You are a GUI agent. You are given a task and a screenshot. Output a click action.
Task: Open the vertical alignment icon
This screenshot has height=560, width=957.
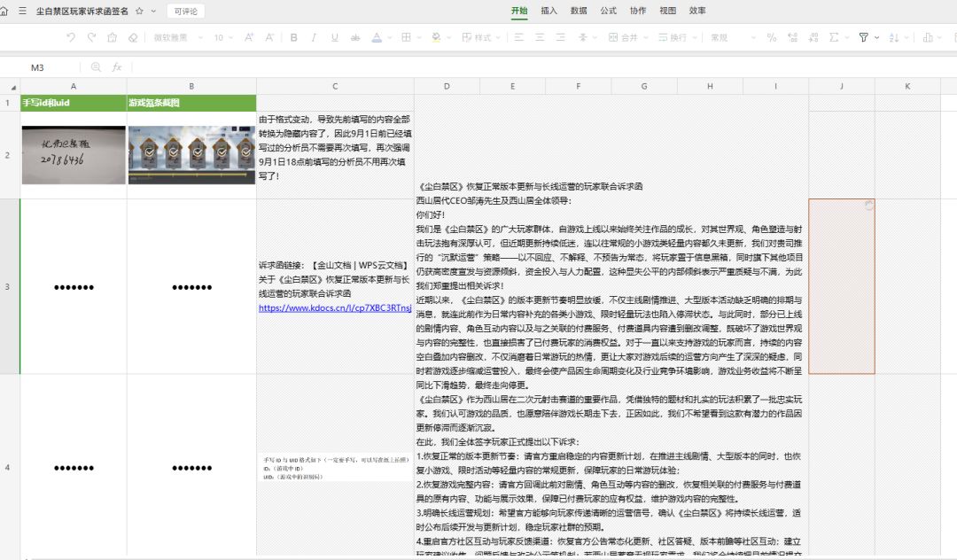[x=583, y=38]
